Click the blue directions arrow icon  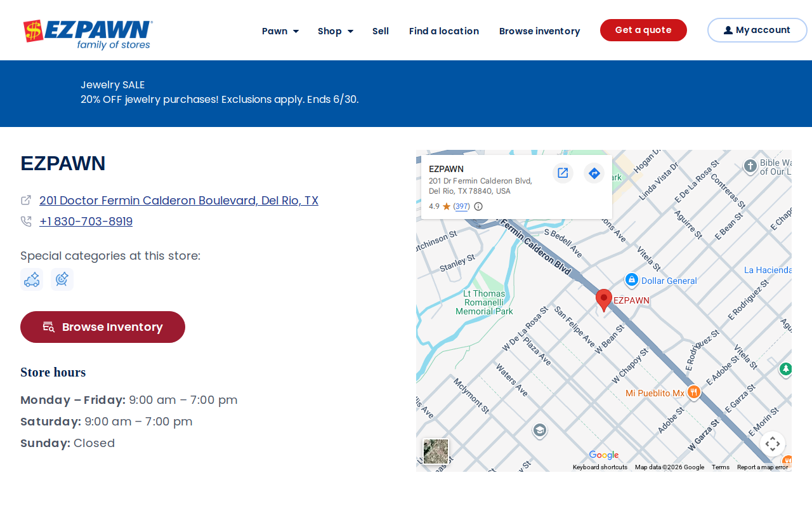594,173
